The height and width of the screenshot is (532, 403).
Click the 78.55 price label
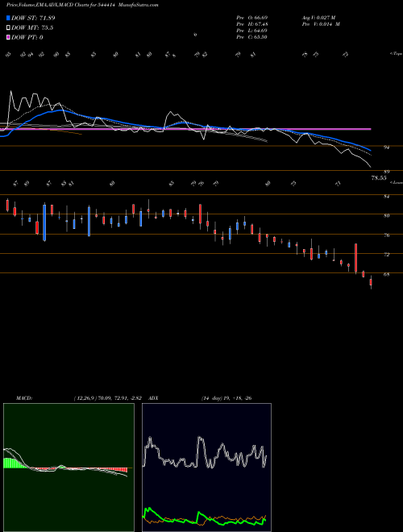[379, 178]
